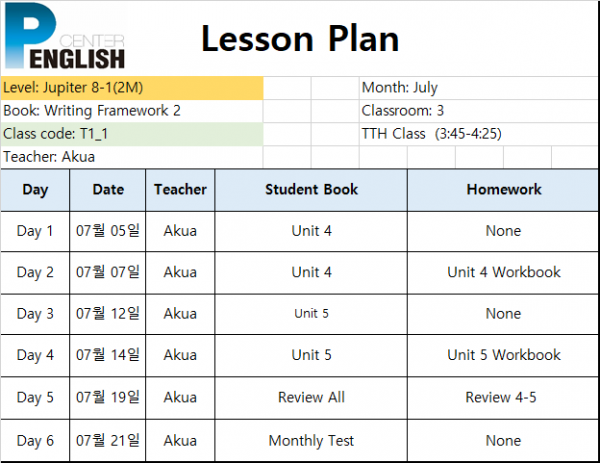Click the Review All cell
The width and height of the screenshot is (600, 463).
pos(311,398)
